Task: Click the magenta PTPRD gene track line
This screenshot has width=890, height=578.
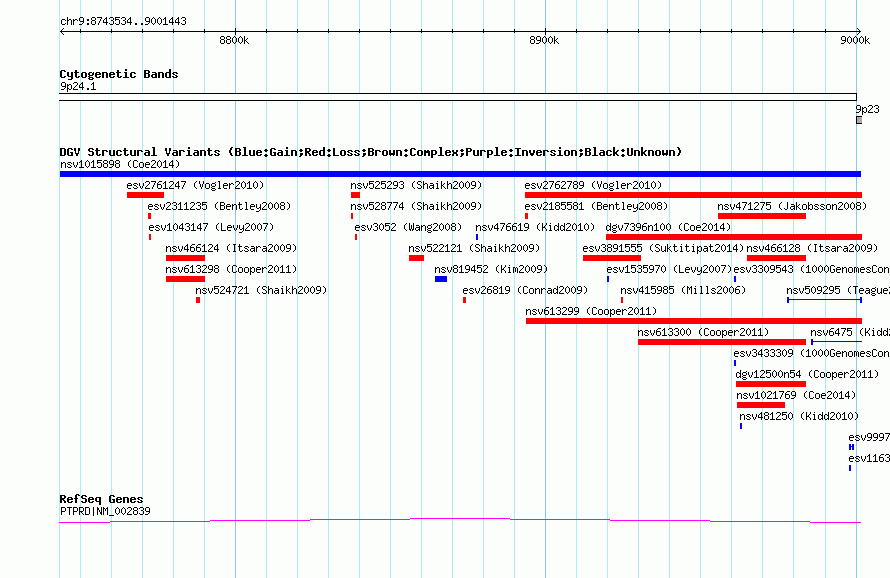Action: (x=460, y=520)
